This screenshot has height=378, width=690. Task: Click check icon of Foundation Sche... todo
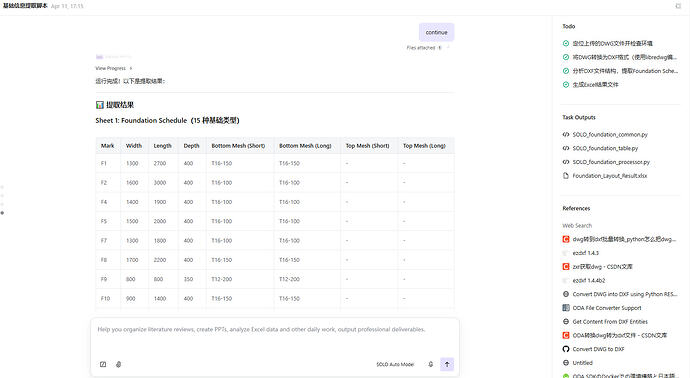point(566,70)
